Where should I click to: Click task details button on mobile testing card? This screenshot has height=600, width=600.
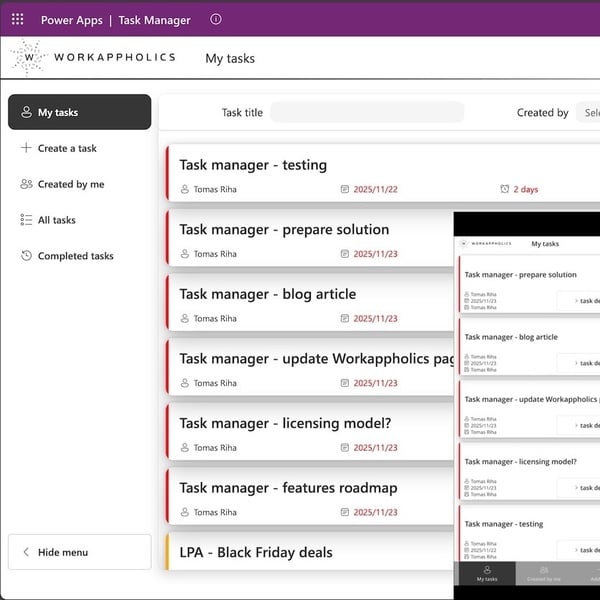[579, 550]
